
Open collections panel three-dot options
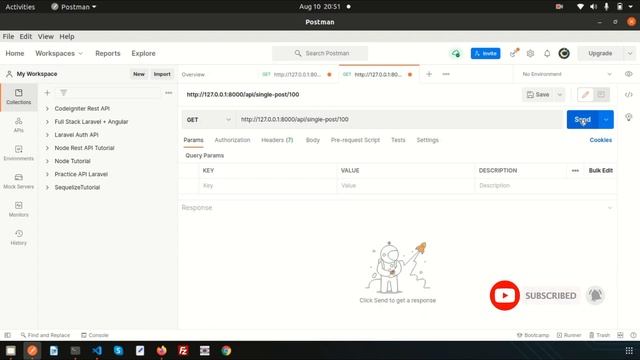(169, 93)
